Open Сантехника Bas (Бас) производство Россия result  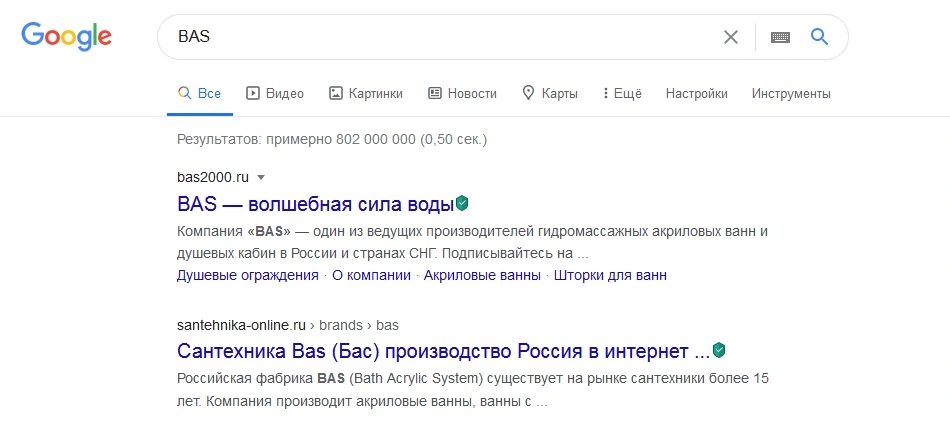pyautogui.click(x=443, y=351)
